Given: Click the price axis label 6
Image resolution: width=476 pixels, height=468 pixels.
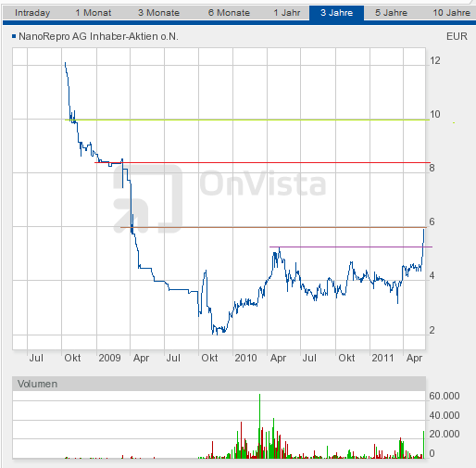Looking at the screenshot, I should click(x=432, y=221).
